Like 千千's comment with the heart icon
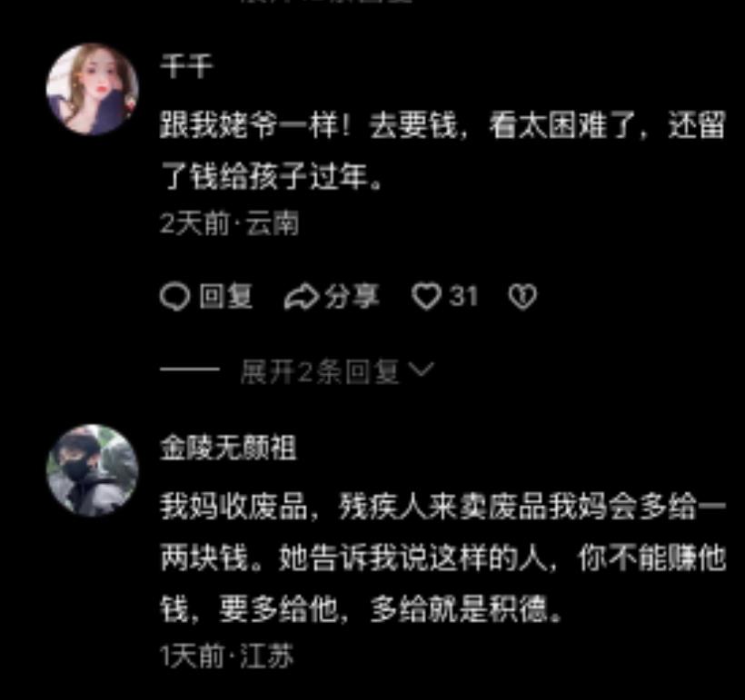 click(426, 297)
